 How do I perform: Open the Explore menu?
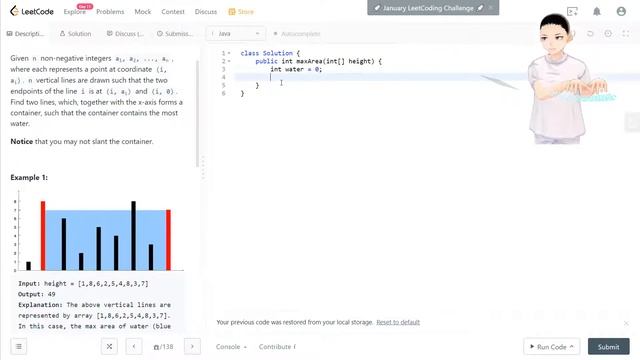(x=75, y=12)
